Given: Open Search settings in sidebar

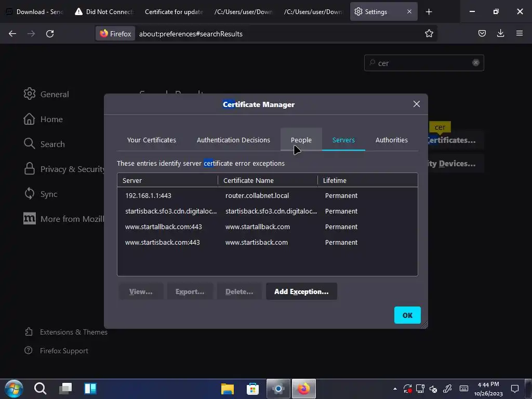Looking at the screenshot, I should click(x=44, y=144).
